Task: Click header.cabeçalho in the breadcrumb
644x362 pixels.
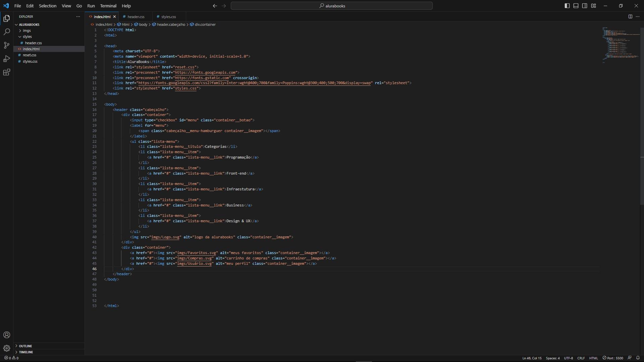Action: (x=169, y=24)
